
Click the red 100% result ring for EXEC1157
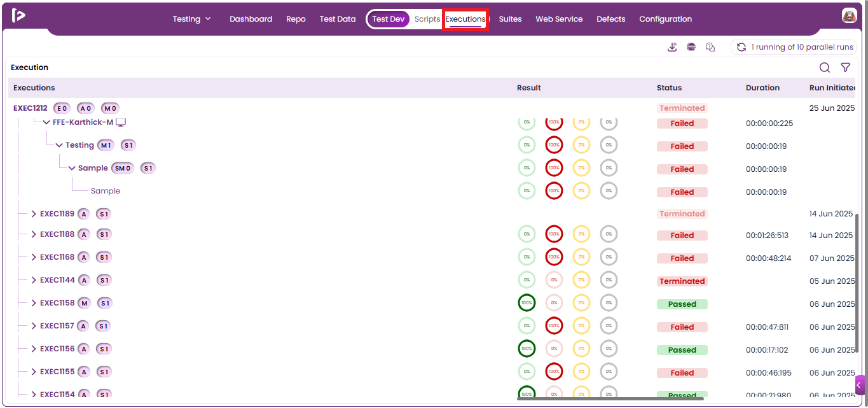554,326
